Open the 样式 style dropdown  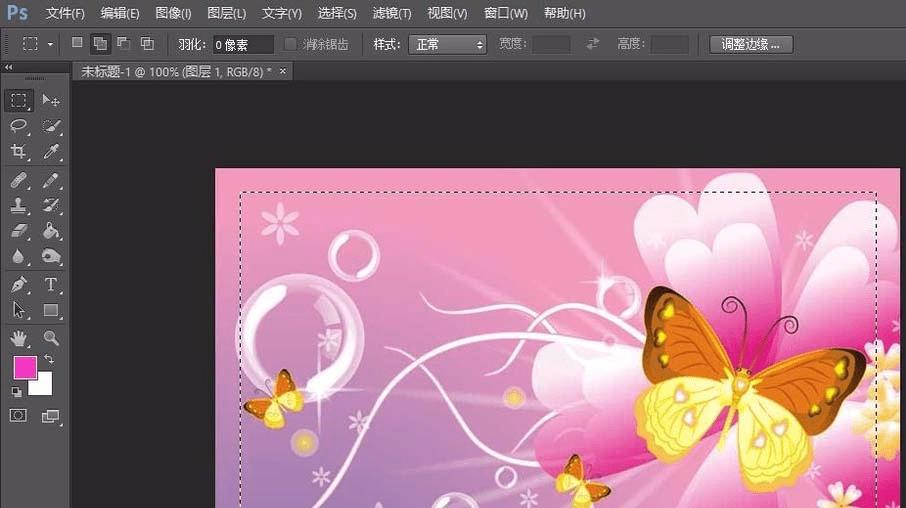[447, 45]
